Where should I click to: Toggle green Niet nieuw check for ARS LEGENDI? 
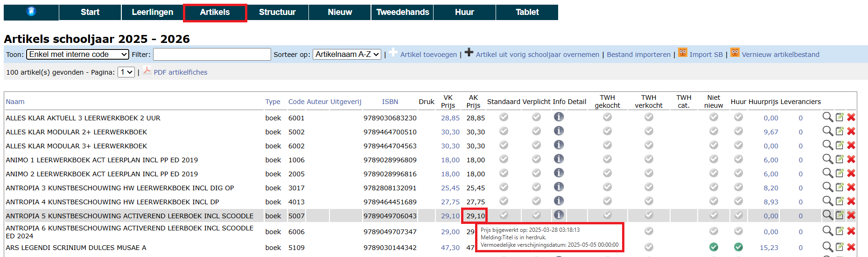click(714, 247)
